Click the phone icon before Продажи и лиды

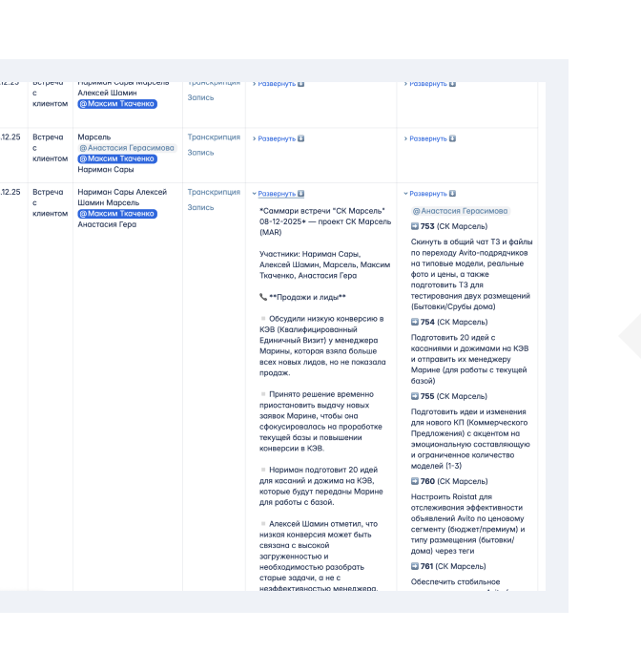263,297
